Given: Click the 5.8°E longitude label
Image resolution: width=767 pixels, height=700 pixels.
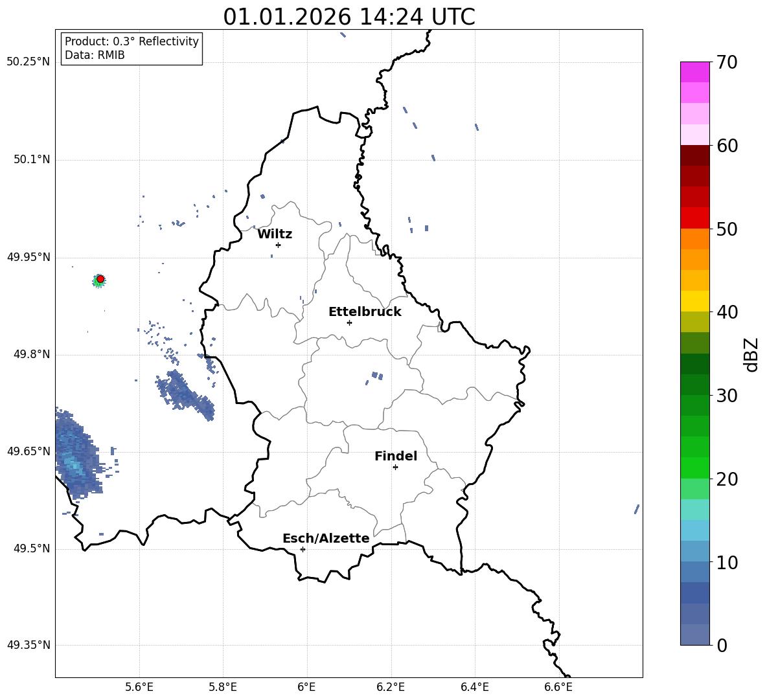Looking at the screenshot, I should click(x=223, y=688).
